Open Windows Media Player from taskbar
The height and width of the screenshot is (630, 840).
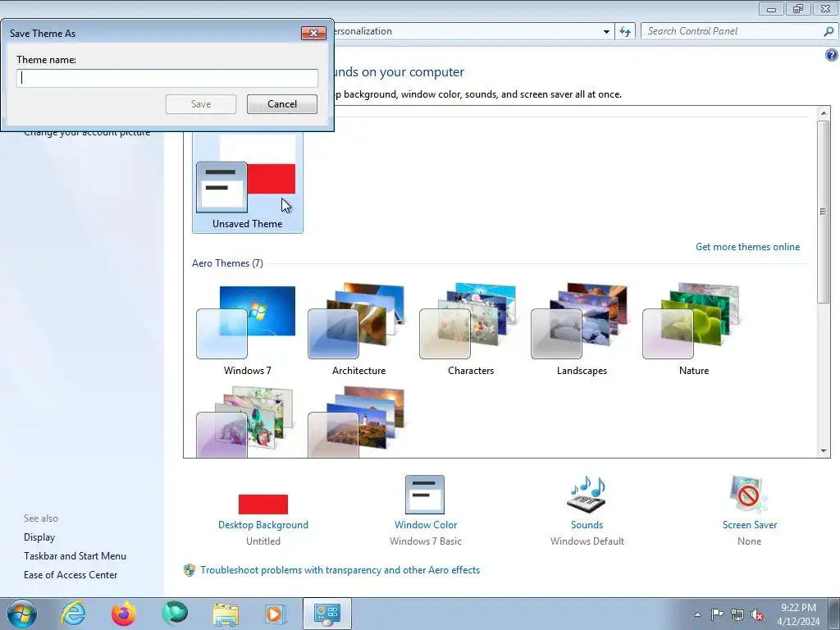tap(276, 614)
